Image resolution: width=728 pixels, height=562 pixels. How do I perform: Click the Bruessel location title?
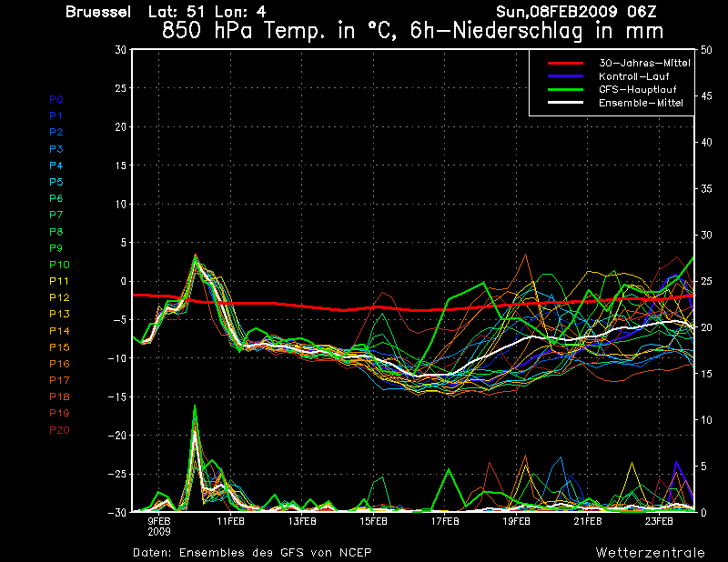pos(98,12)
